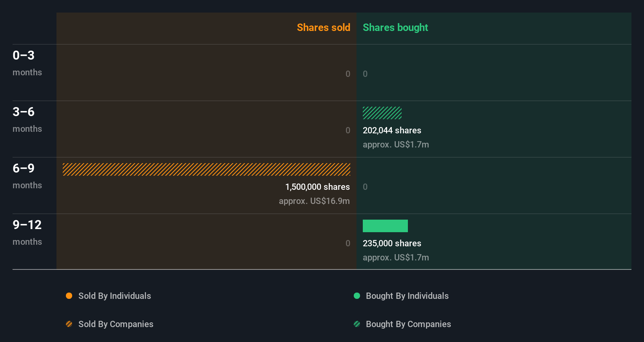
Task: Click the approx. US$16.9m amount
Action: [x=314, y=201]
